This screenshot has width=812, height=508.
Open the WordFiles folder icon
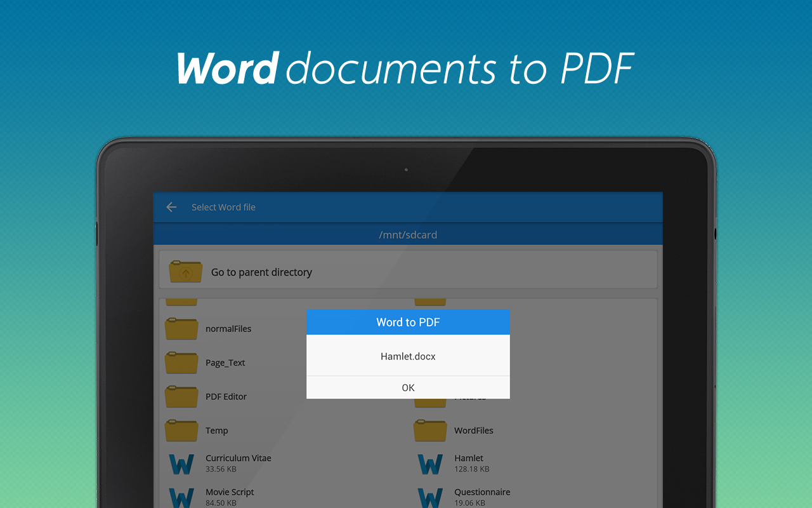[430, 430]
